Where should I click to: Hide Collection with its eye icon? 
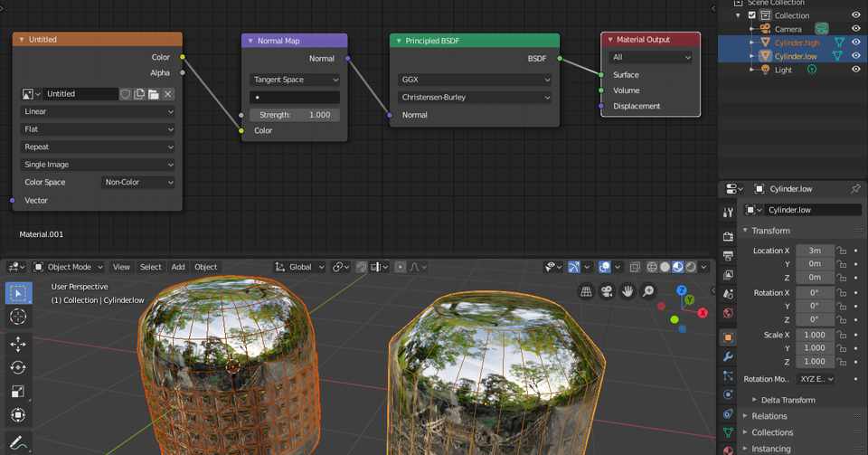pyautogui.click(x=856, y=15)
